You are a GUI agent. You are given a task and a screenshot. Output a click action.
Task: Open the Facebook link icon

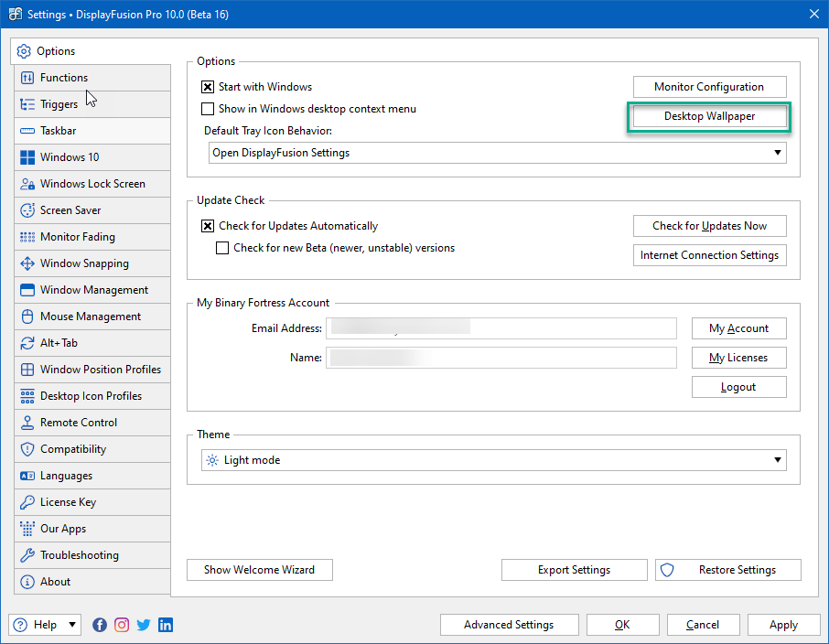(100, 625)
